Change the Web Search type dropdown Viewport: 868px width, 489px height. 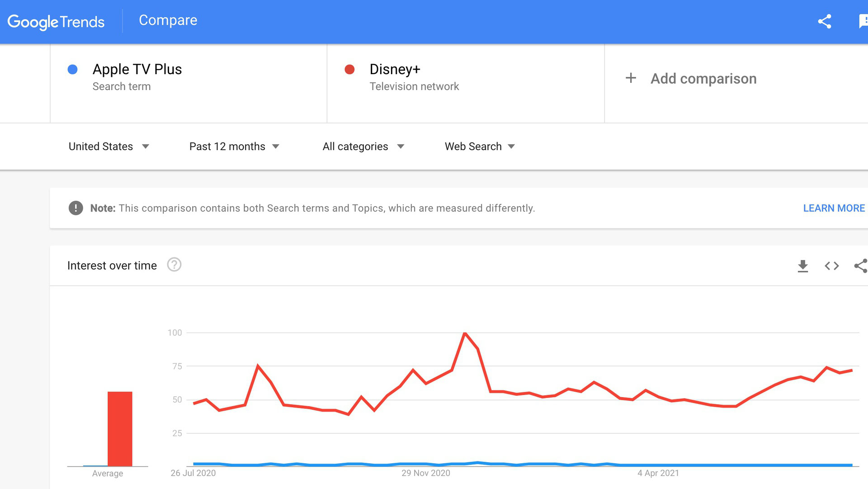480,147
